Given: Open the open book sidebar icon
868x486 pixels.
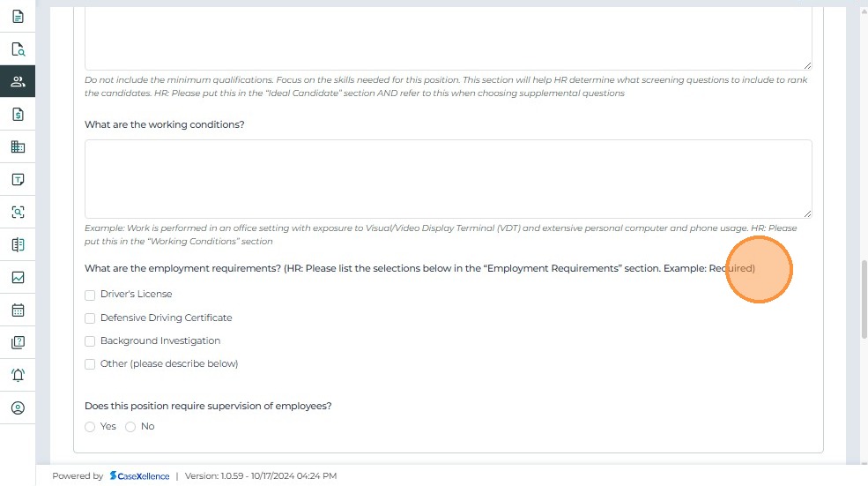Looking at the screenshot, I should click(x=18, y=245).
